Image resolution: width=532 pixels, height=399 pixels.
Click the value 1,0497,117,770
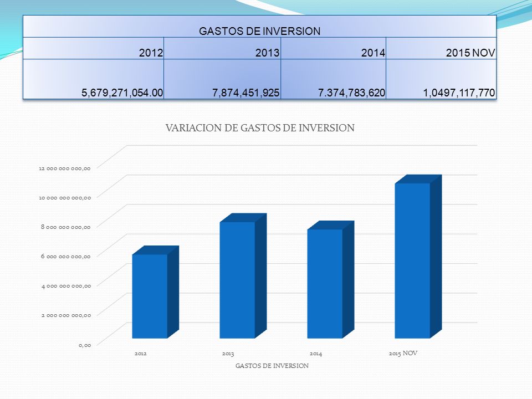[x=459, y=93]
